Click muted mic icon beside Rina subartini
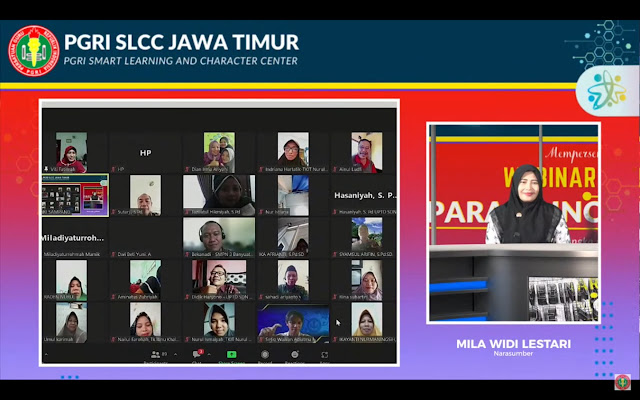640x400 pixels. (x=335, y=297)
